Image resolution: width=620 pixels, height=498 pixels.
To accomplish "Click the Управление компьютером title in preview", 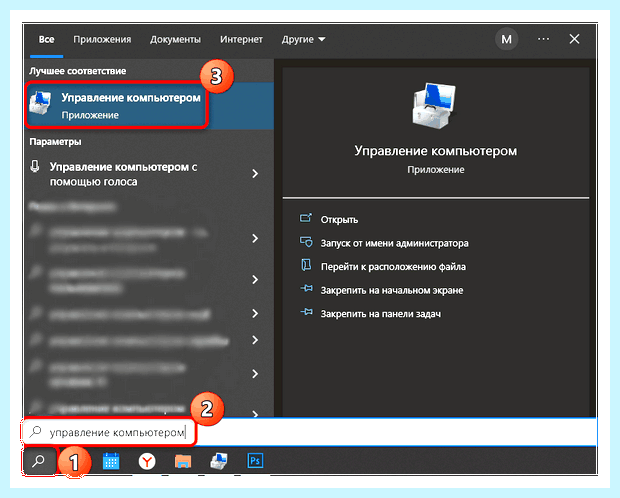I will pyautogui.click(x=435, y=151).
